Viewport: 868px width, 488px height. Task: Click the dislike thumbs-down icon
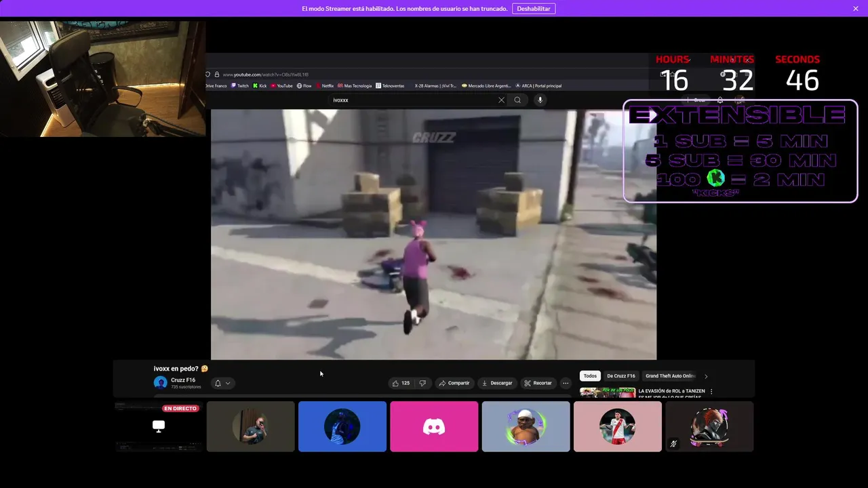[422, 384]
